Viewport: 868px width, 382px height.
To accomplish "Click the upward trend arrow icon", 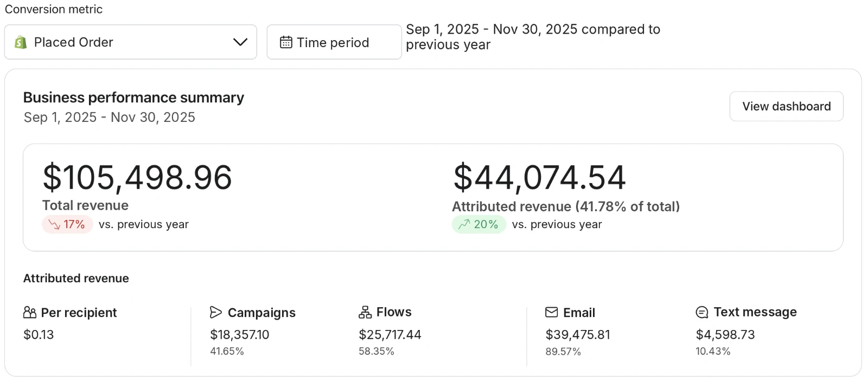I will (464, 224).
